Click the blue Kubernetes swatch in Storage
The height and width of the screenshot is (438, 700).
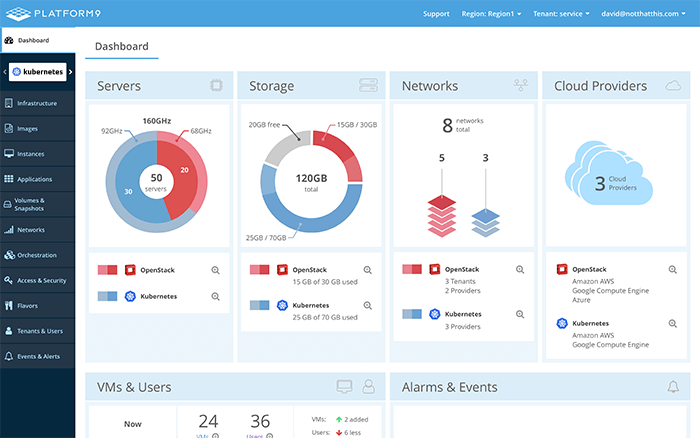click(x=259, y=305)
